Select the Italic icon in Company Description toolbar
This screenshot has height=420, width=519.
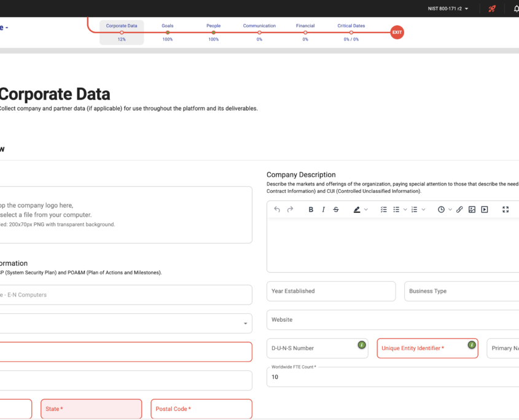[324, 209]
